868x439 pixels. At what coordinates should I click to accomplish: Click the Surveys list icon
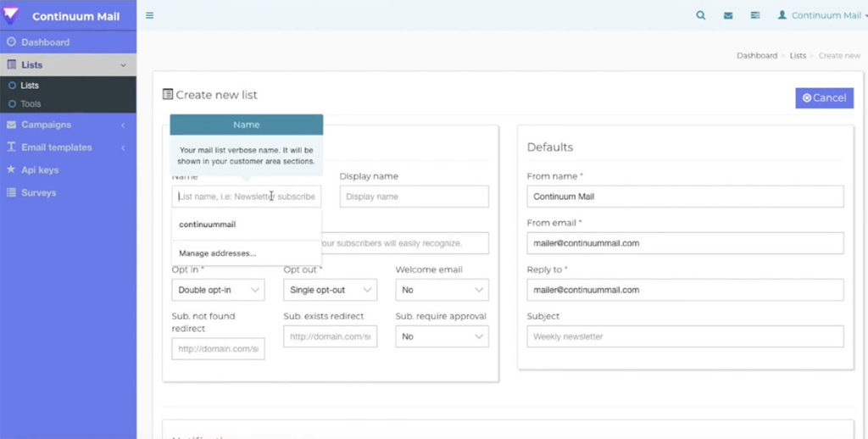click(x=11, y=192)
